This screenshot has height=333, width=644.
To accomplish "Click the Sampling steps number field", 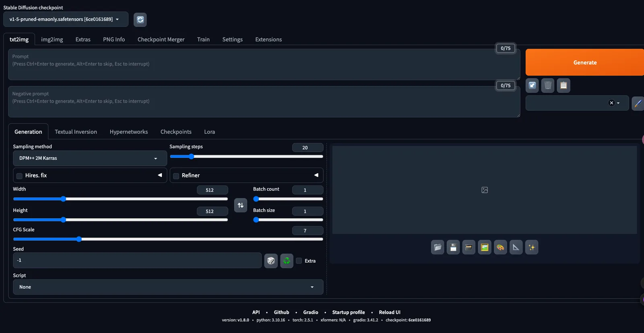I will point(308,147).
